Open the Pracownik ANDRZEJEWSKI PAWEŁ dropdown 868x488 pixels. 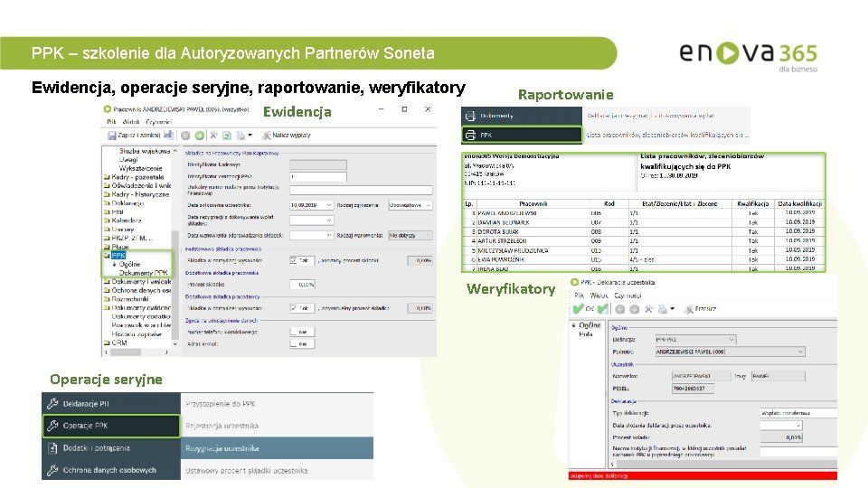pyautogui.click(x=800, y=352)
